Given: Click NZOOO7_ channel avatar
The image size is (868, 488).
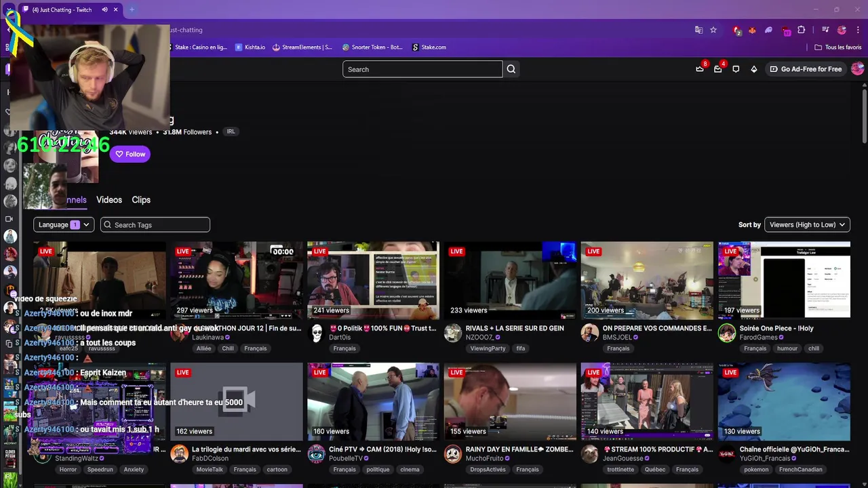Looking at the screenshot, I should [453, 333].
